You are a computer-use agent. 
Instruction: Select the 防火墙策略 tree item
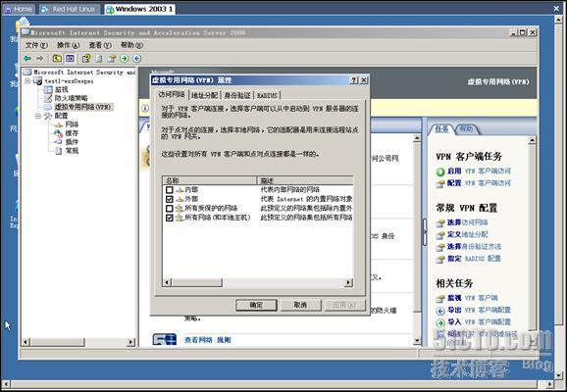pos(71,98)
